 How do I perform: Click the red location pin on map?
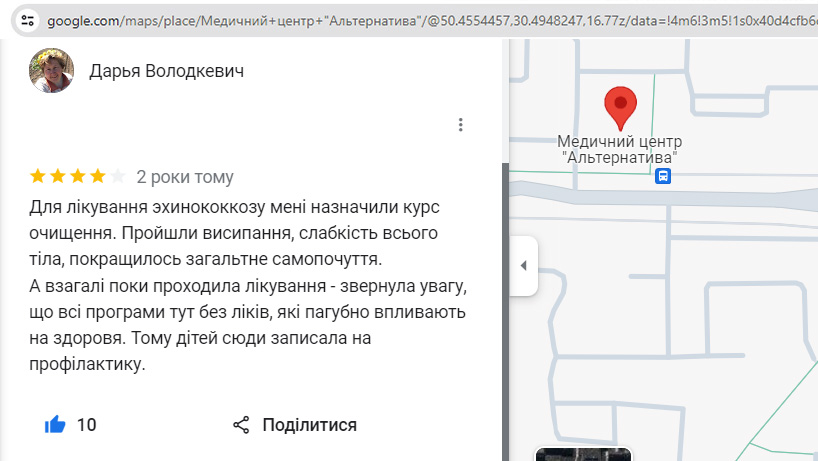click(x=621, y=107)
